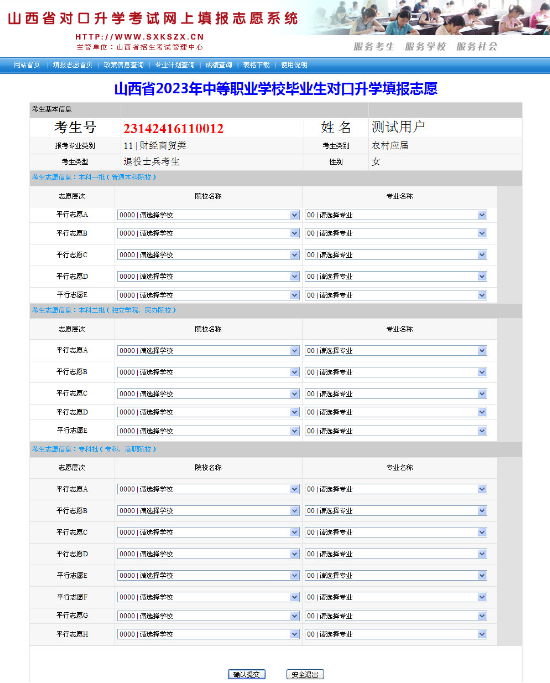Expand school dropdown for 本科二批 平行志愿A
The image size is (550, 683).
(x=208, y=351)
